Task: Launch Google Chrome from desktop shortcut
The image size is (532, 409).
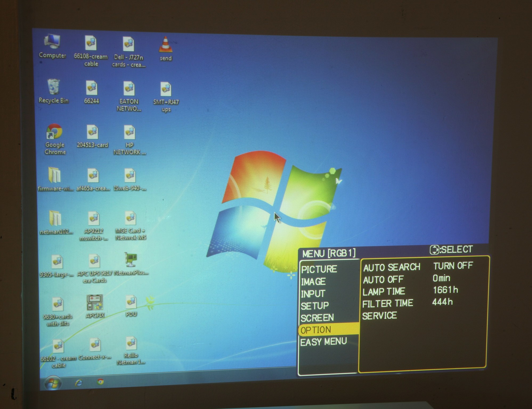Action: pos(55,139)
